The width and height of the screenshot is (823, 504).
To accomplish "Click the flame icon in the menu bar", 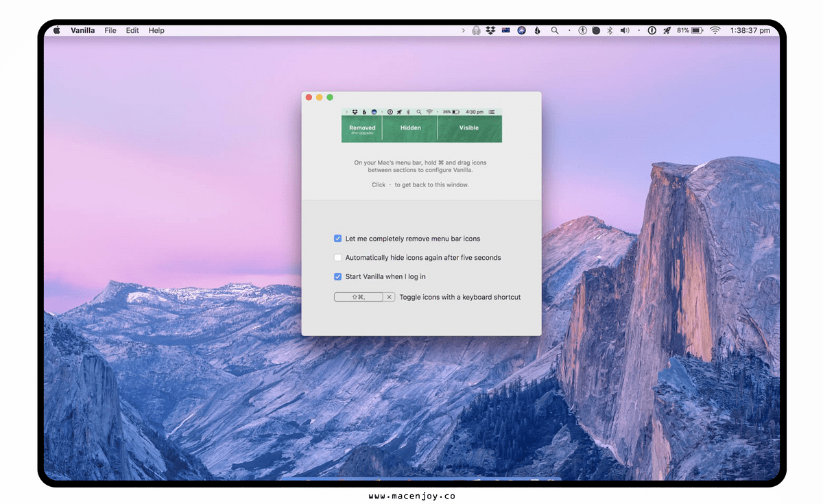I will [x=537, y=31].
